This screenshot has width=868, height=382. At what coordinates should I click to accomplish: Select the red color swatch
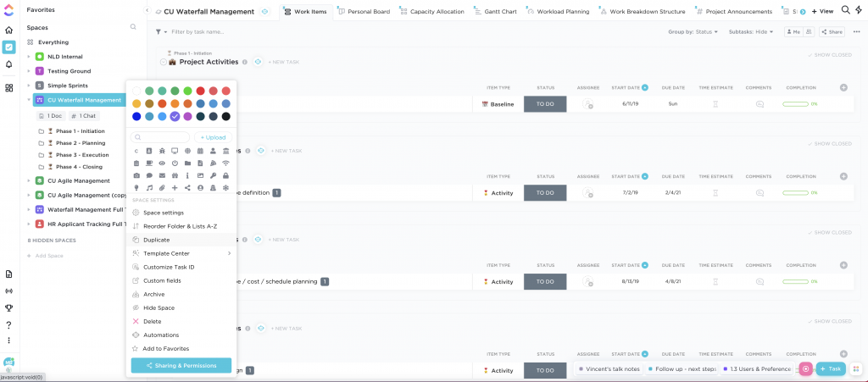[x=200, y=91]
